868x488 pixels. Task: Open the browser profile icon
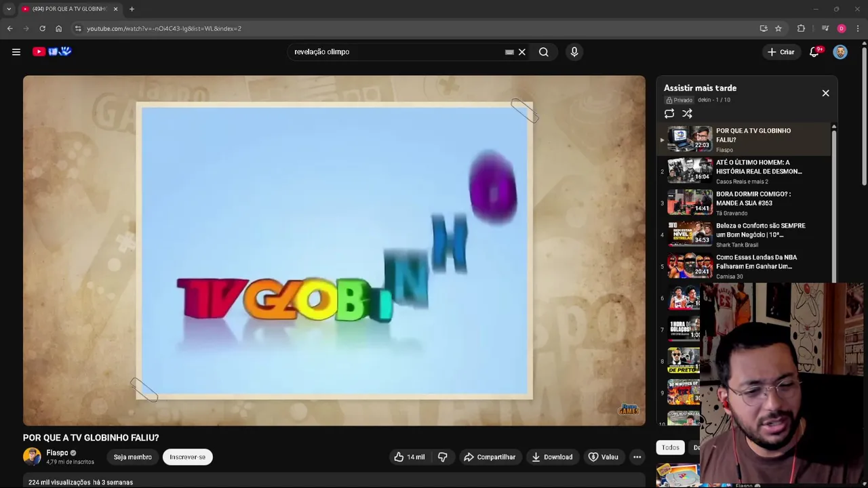tap(842, 28)
